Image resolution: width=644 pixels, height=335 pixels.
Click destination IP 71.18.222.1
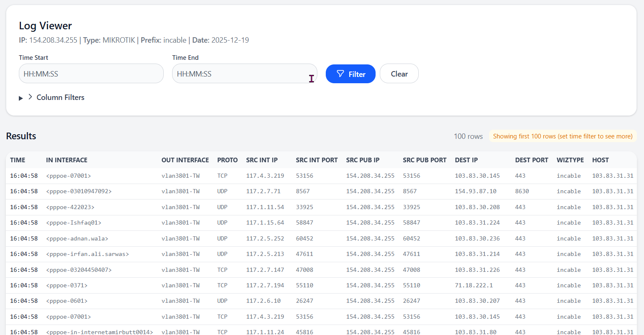[x=474, y=286]
